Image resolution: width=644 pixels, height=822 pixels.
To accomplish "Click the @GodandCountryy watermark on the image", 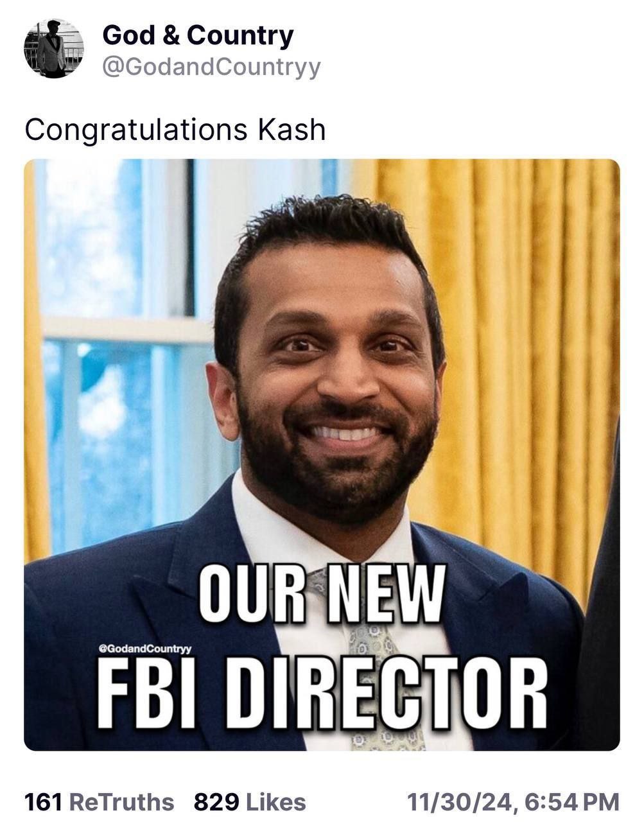I will pyautogui.click(x=146, y=649).
